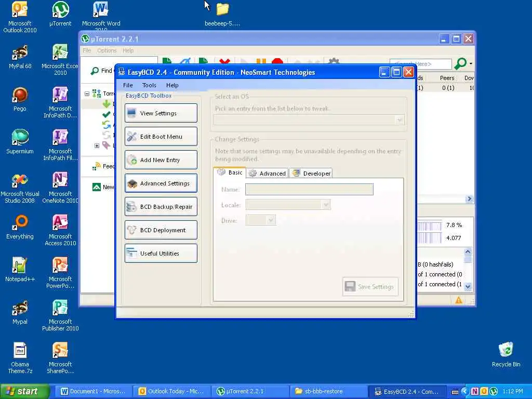Select Microsoft SharePoint desktop icon
This screenshot has height=399, width=532.
[60, 358]
